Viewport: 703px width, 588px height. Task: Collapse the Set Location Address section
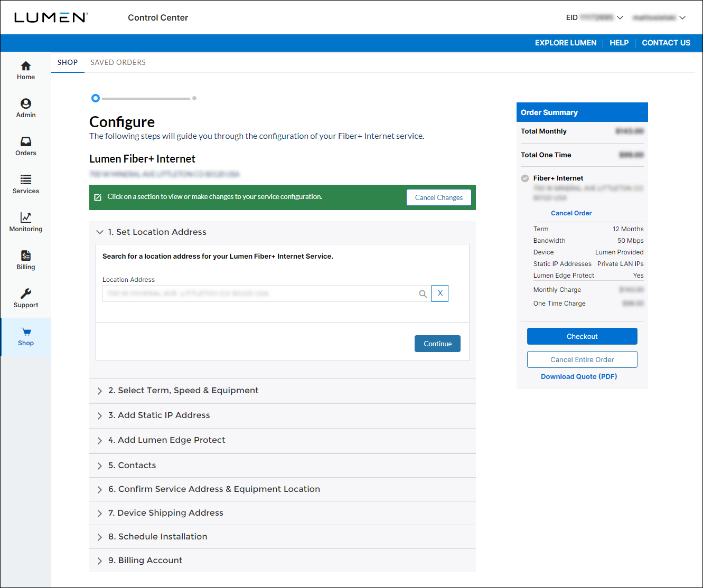pyautogui.click(x=283, y=232)
